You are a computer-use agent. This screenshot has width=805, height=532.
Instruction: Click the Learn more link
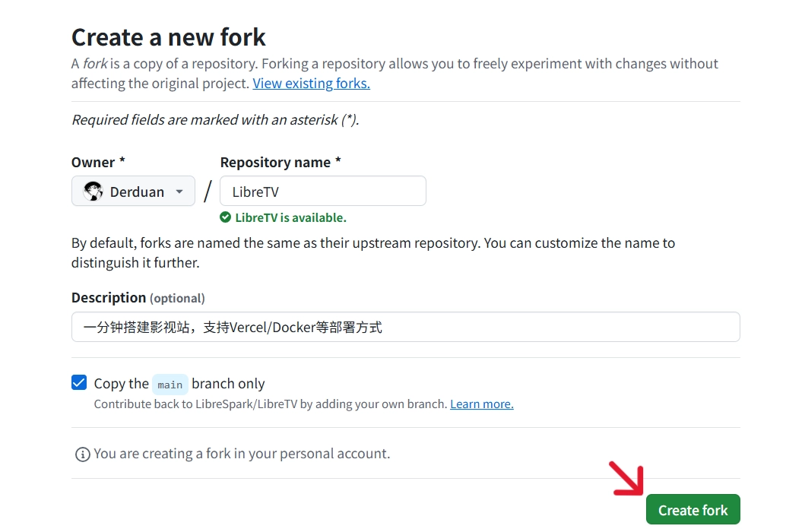pyautogui.click(x=481, y=404)
